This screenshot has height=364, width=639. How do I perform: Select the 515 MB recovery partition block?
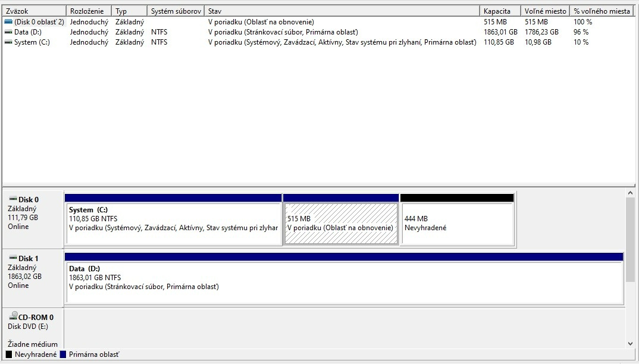341,220
